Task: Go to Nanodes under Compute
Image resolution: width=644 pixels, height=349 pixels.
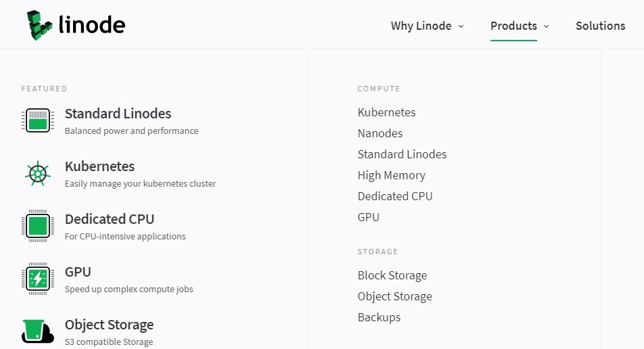Action: pyautogui.click(x=380, y=133)
